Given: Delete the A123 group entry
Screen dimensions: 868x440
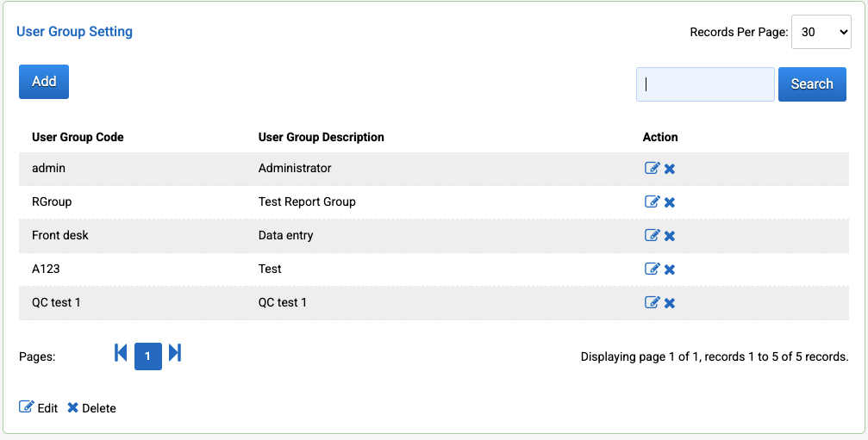Looking at the screenshot, I should (x=670, y=270).
